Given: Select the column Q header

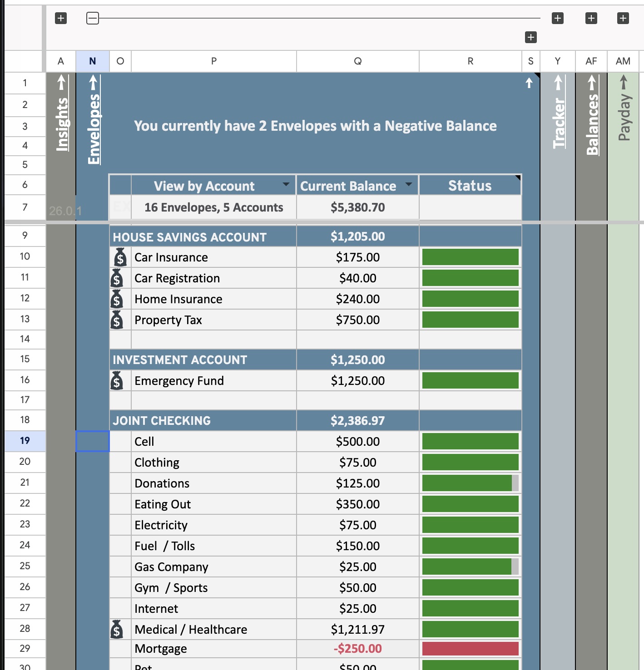Looking at the screenshot, I should (x=358, y=61).
